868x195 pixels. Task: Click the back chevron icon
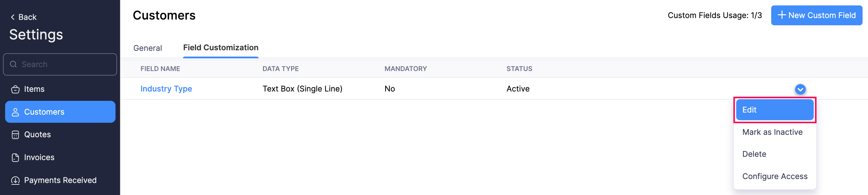click(12, 17)
